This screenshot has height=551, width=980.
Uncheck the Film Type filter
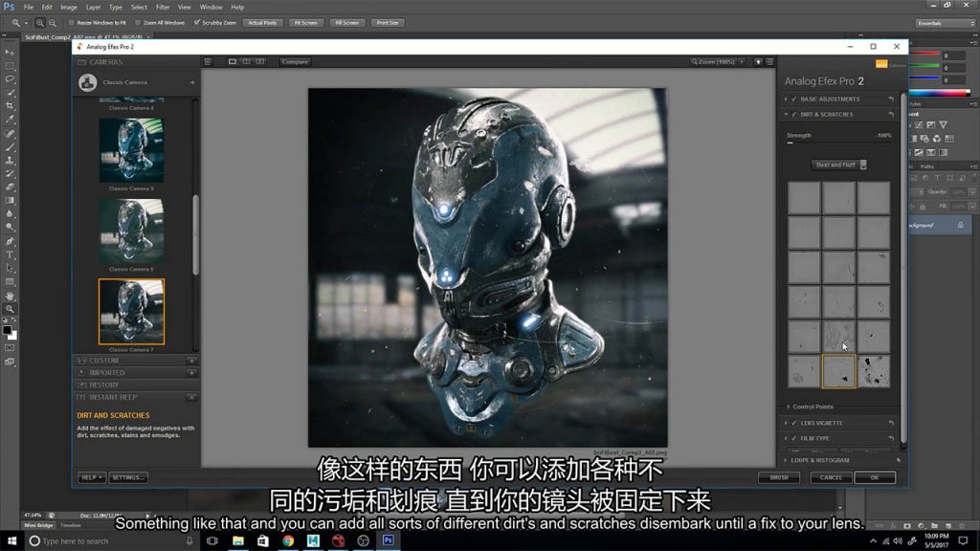point(794,438)
